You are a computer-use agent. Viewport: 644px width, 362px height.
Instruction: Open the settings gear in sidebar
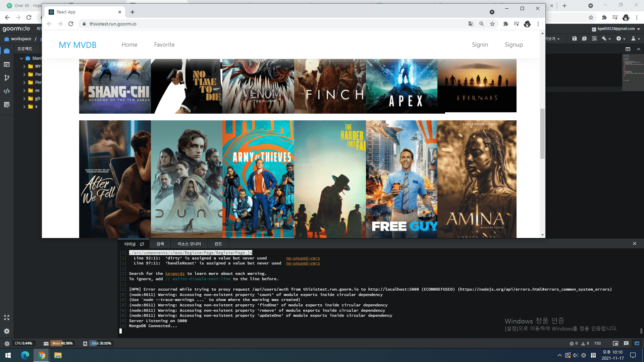[x=6, y=331]
